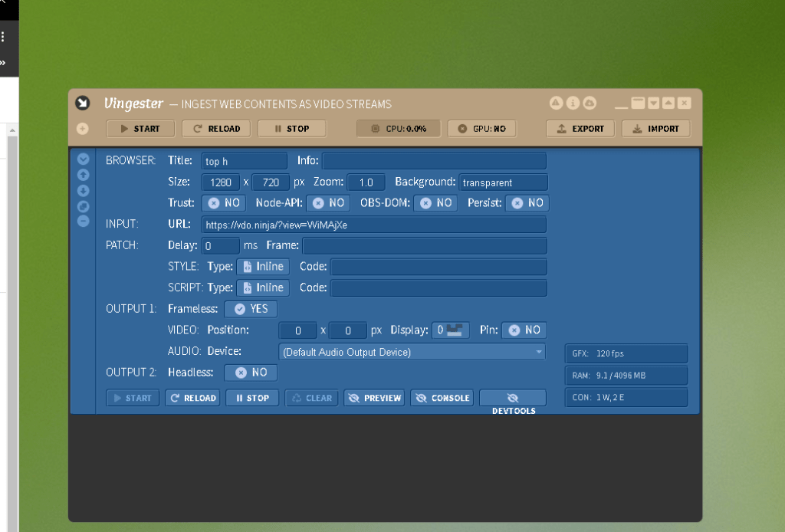Edit the browser Title field
This screenshot has height=532, width=785.
pyautogui.click(x=245, y=161)
